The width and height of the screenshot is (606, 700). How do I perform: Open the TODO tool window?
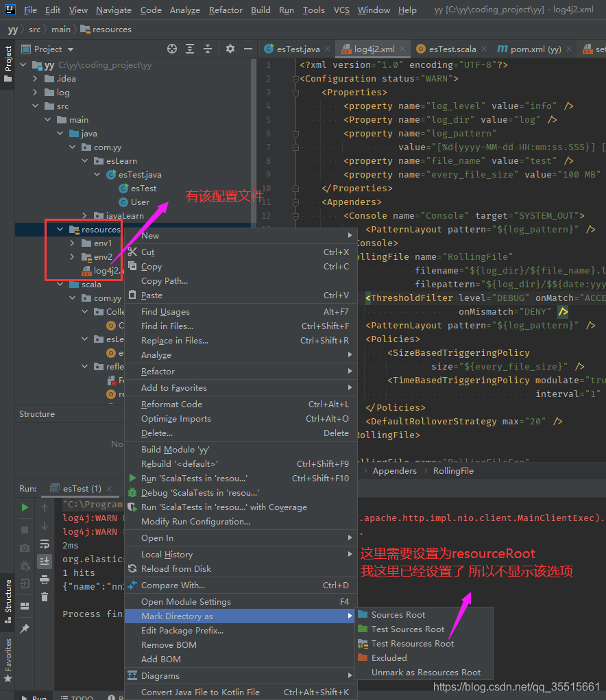(x=81, y=697)
